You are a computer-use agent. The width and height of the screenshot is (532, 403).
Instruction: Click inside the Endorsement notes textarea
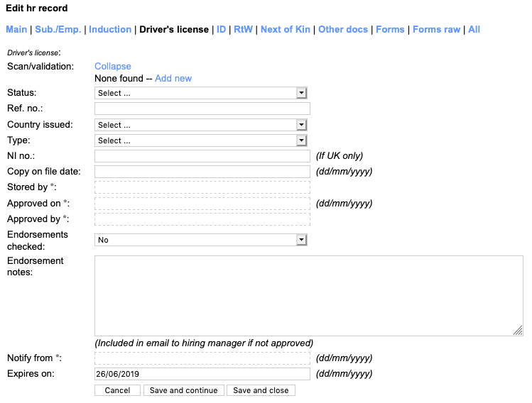pos(308,295)
